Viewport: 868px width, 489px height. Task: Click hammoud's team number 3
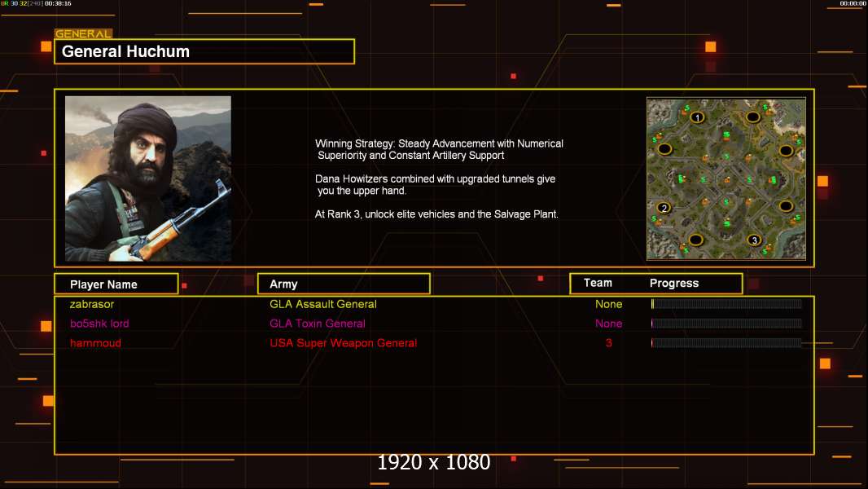(x=609, y=343)
